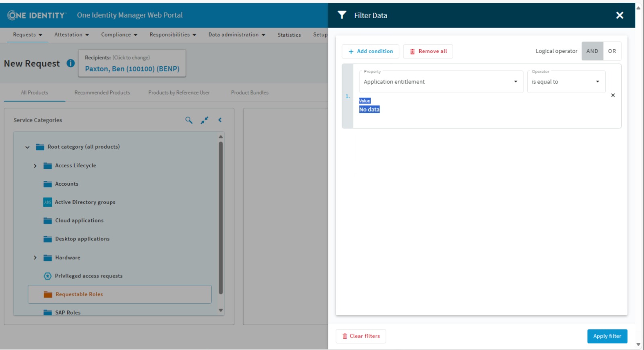Viewport: 644px width, 350px height.
Task: Click the Hardware folder icon
Action: [x=47, y=258]
